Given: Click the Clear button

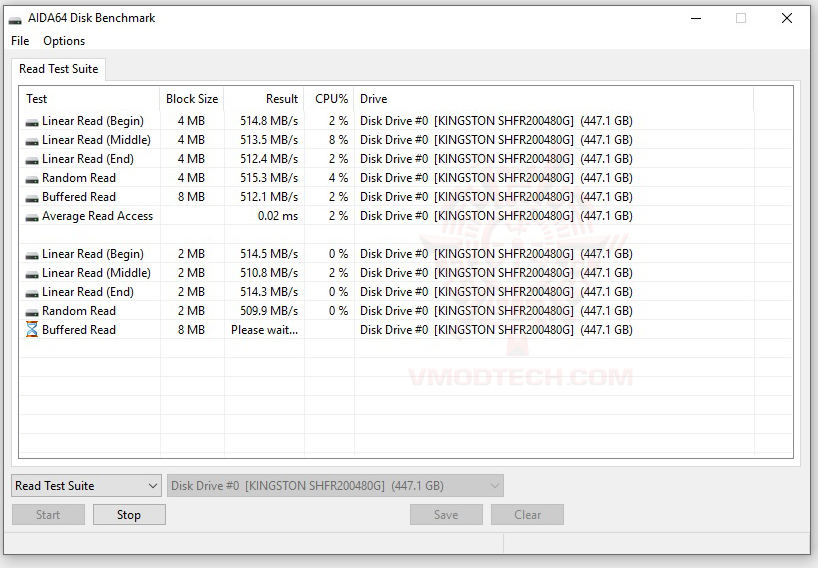Looking at the screenshot, I should [x=527, y=515].
